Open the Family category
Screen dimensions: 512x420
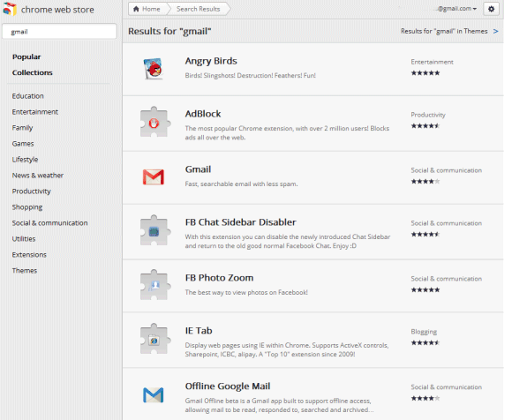point(23,128)
